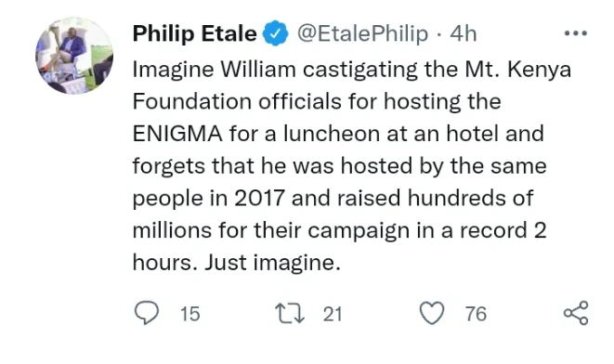Screen dimensions: 614x364
Task: Click the 4h timestamp
Action: point(464,33)
